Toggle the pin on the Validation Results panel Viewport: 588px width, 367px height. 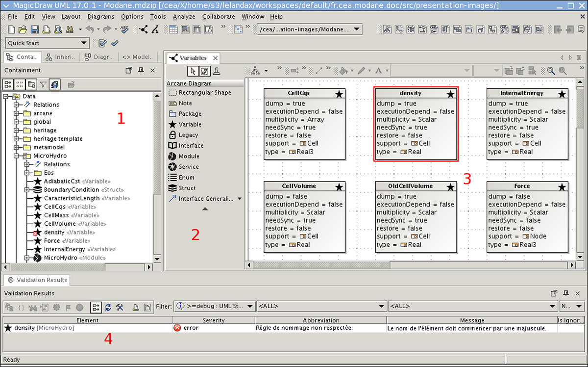click(x=566, y=293)
